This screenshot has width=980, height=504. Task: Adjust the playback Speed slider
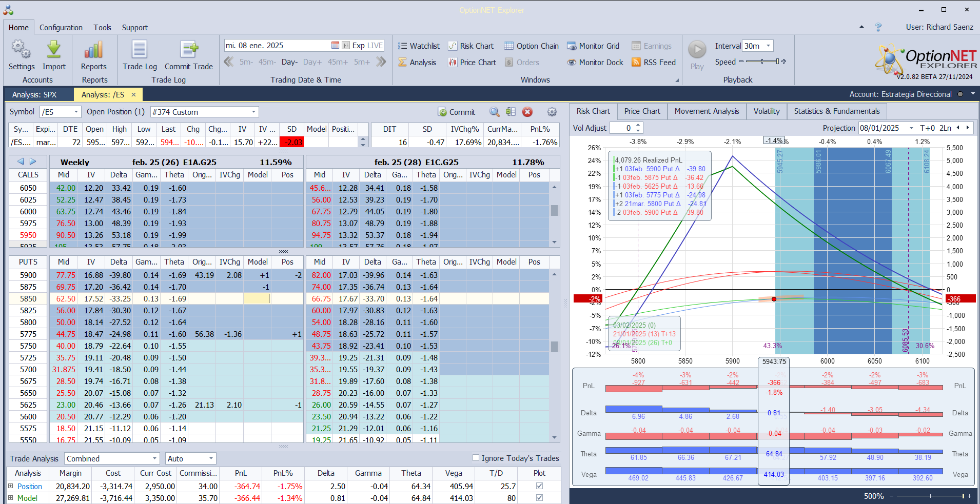[762, 62]
